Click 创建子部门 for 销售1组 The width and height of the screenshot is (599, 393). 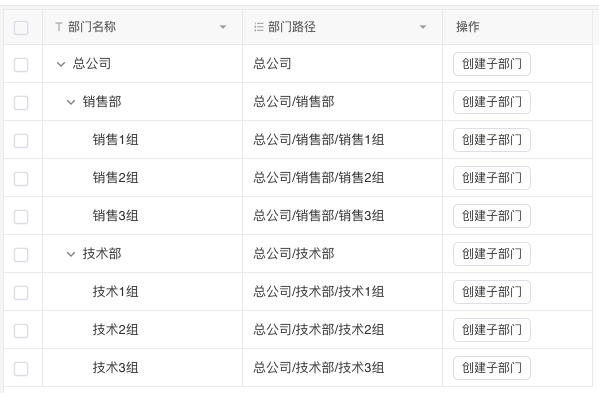[x=492, y=140]
